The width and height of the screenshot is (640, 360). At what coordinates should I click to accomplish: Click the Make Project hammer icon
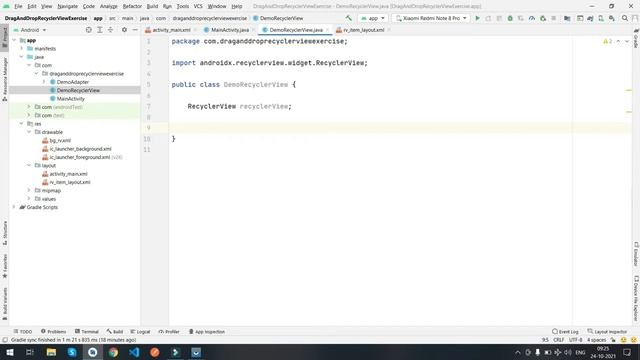[x=349, y=18]
